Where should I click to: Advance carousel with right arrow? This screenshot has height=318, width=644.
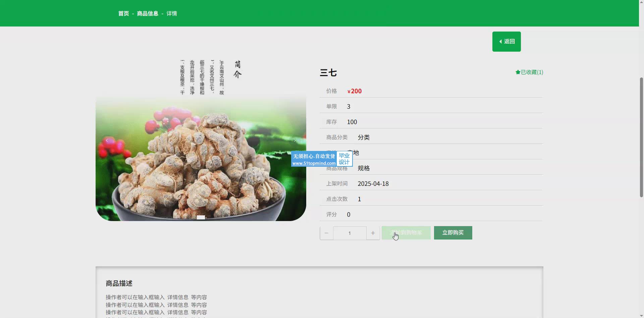[294, 141]
